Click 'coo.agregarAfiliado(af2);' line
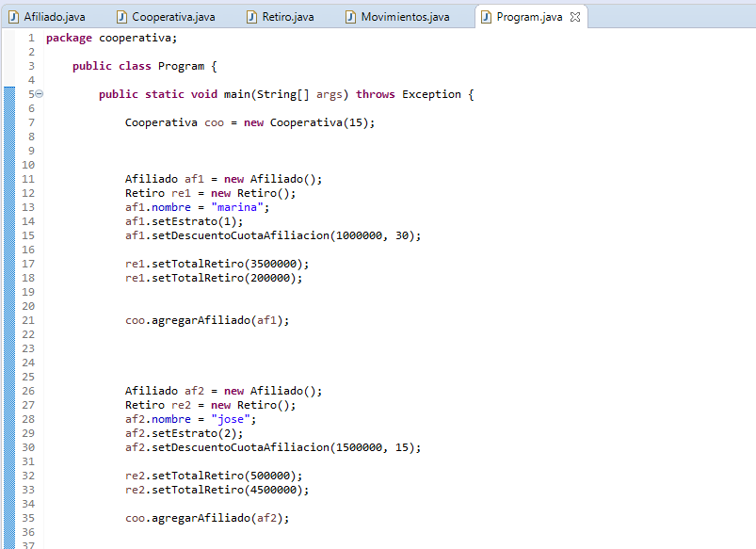The width and height of the screenshot is (756, 549). pos(207,518)
